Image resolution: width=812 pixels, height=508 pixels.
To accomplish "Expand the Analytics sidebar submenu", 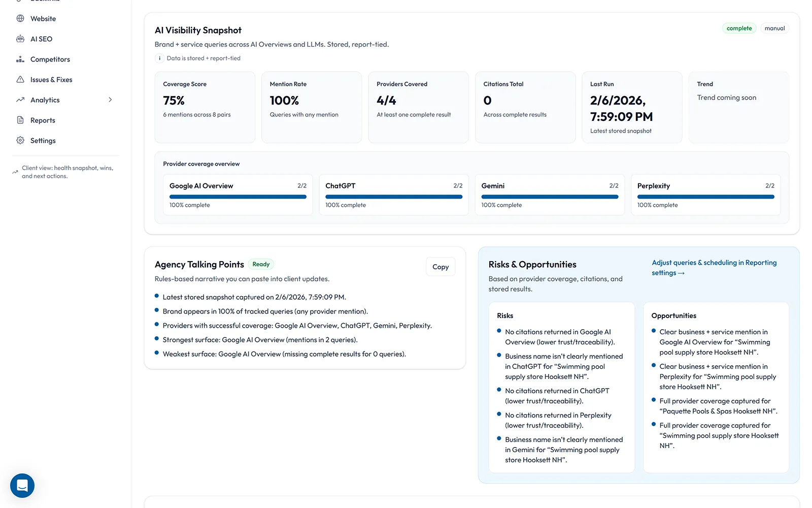I will click(x=110, y=100).
